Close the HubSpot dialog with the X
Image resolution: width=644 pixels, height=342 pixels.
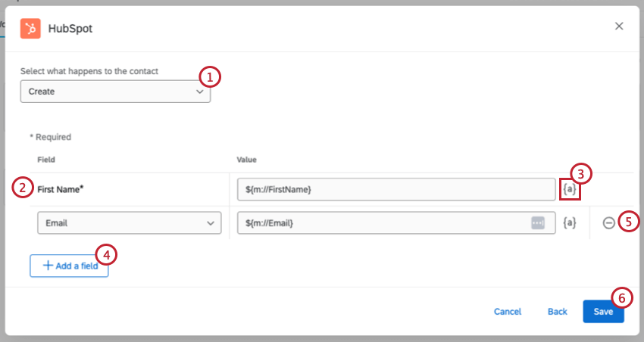619,26
